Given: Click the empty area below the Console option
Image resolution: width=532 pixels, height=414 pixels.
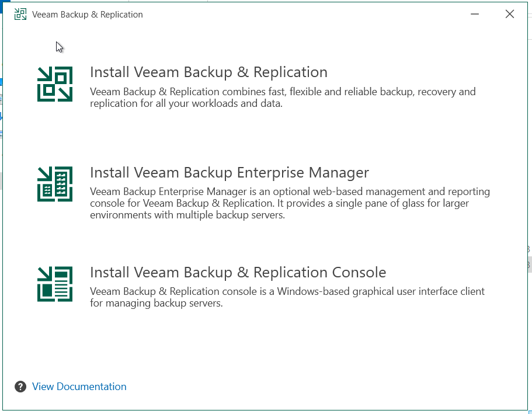Looking at the screenshot, I should [263, 345].
